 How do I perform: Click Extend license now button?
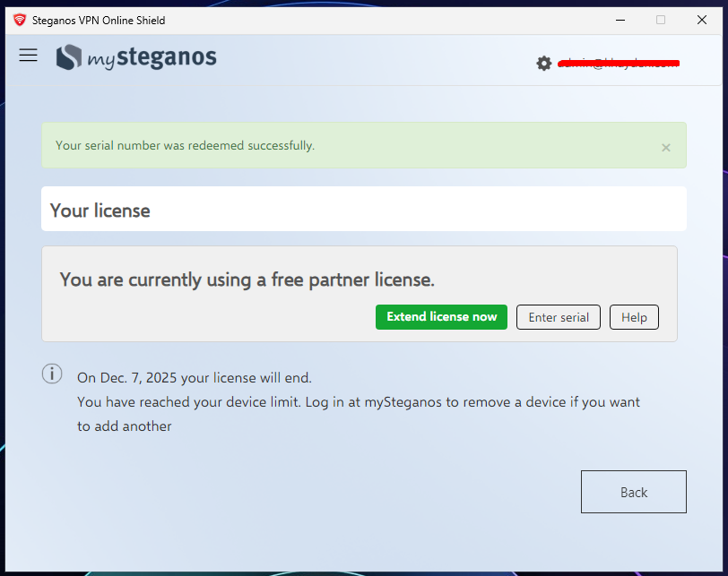pos(441,317)
